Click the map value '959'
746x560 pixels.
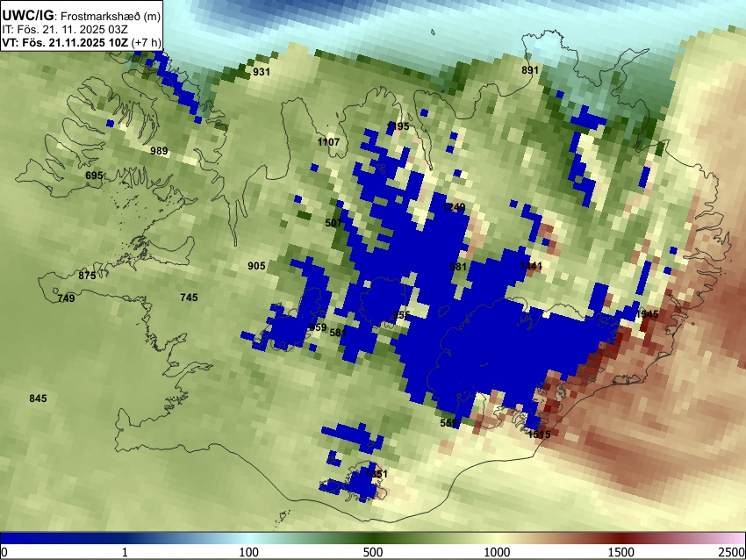[x=318, y=327]
